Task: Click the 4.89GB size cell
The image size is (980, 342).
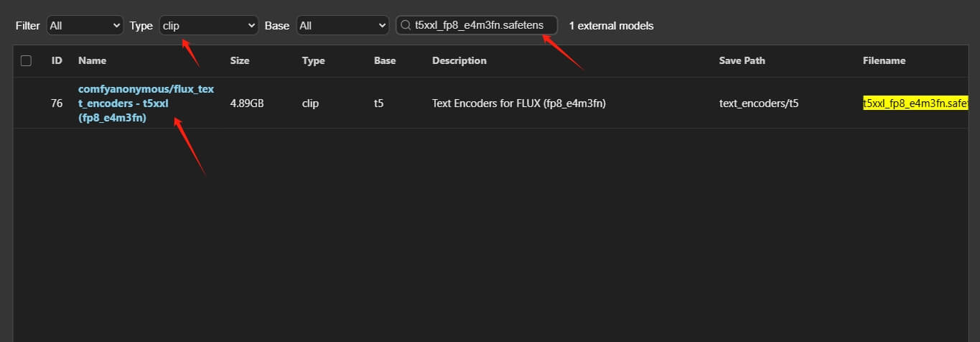Action: point(247,103)
